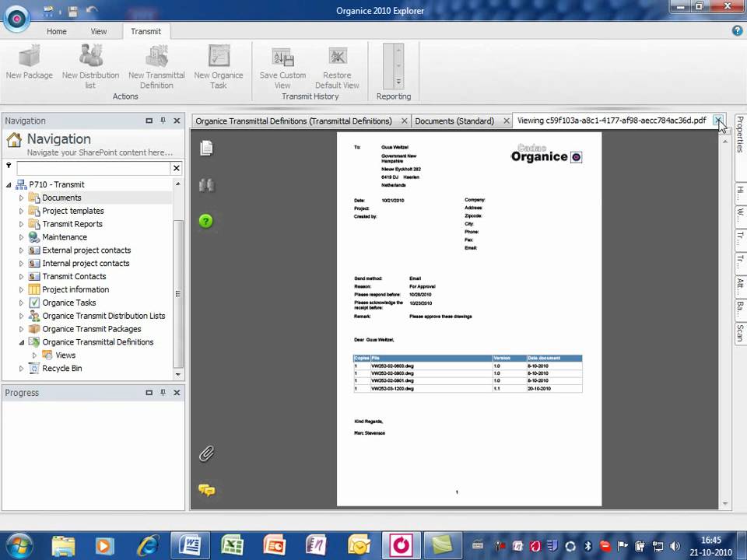Image resolution: width=747 pixels, height=560 pixels.
Task: Open Organice Transmittal Definitions document tab
Action: click(x=294, y=121)
